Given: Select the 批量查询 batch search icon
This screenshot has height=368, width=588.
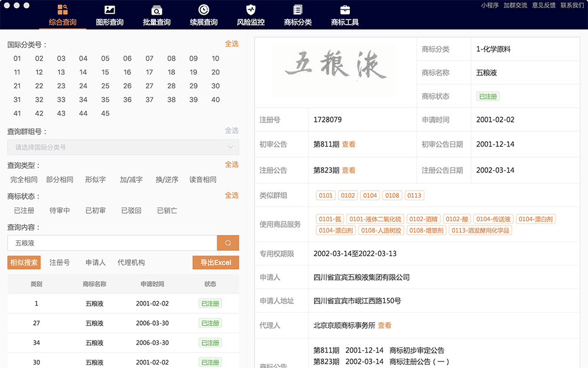Looking at the screenshot, I should [156, 10].
